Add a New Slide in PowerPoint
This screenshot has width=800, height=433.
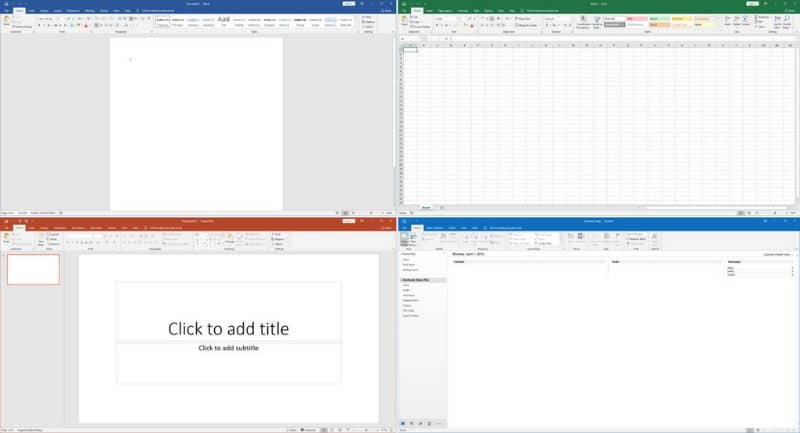tap(41, 239)
